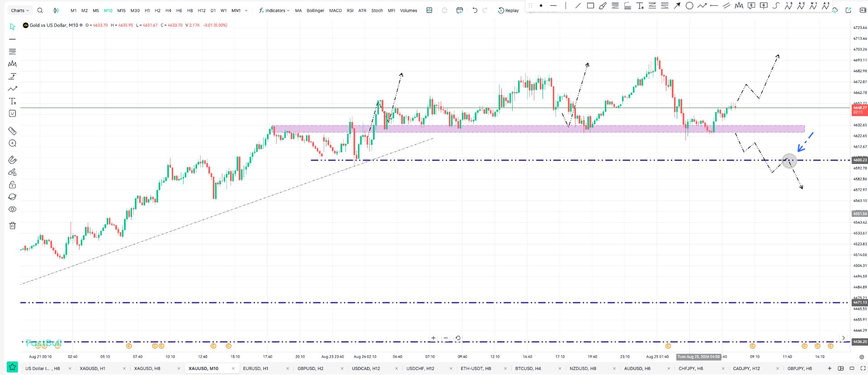Switch timeframe to M1

coord(74,10)
